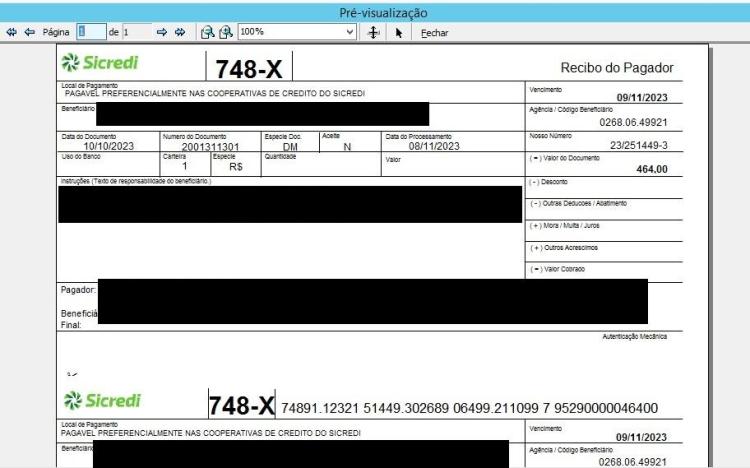Click the bank code 748-X in top receipt
Image resolution: width=750 pixels, height=468 pixels.
coord(249,69)
